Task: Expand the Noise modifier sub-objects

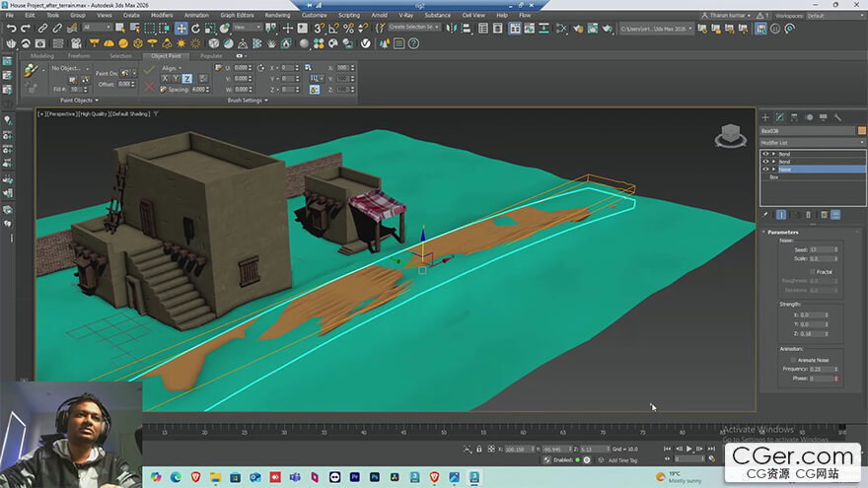Action: coord(773,170)
